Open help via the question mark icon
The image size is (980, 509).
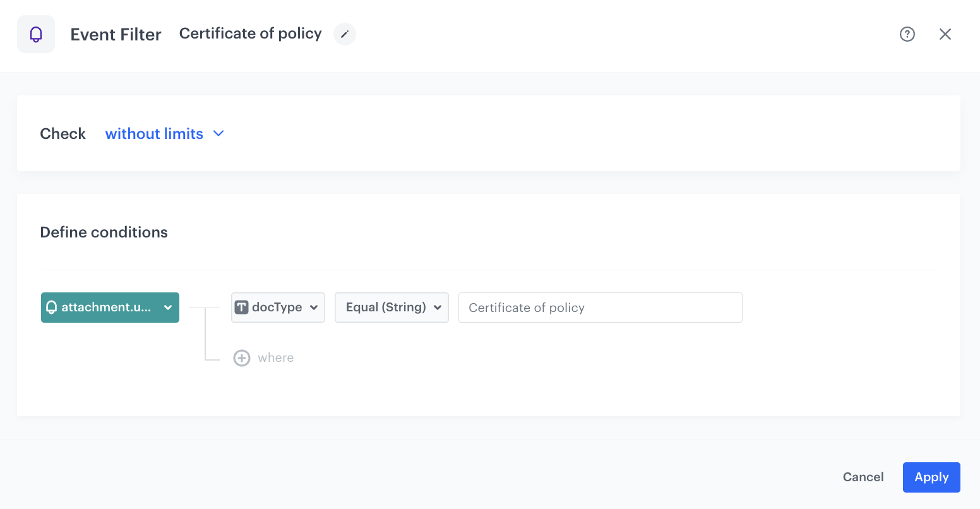click(x=907, y=34)
